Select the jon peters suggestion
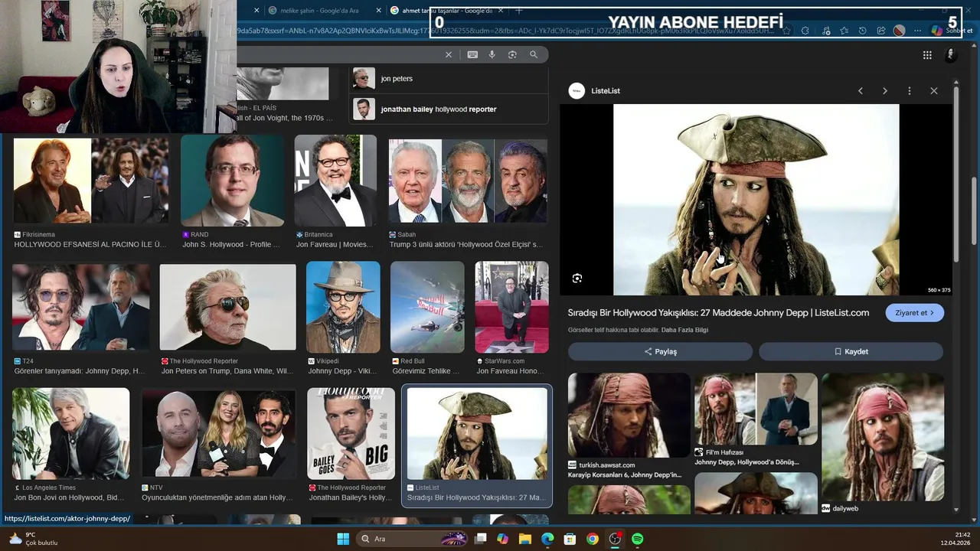980x551 pixels. pyautogui.click(x=449, y=79)
